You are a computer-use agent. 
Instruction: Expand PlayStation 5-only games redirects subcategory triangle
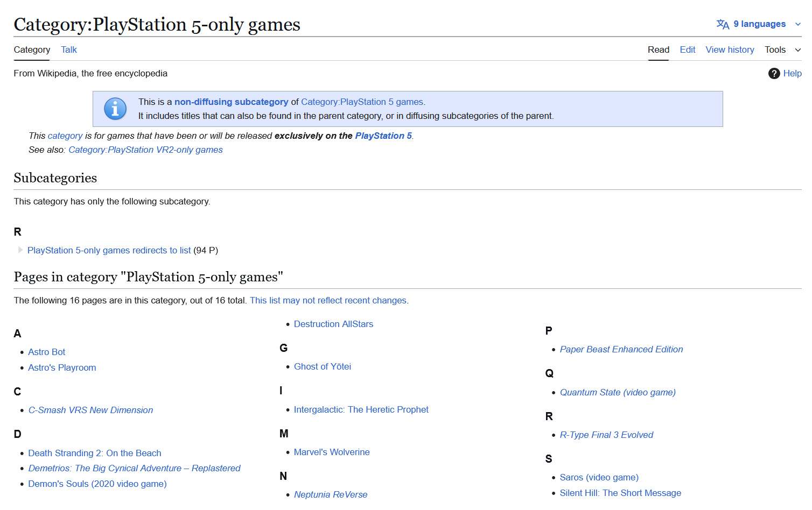pyautogui.click(x=20, y=250)
